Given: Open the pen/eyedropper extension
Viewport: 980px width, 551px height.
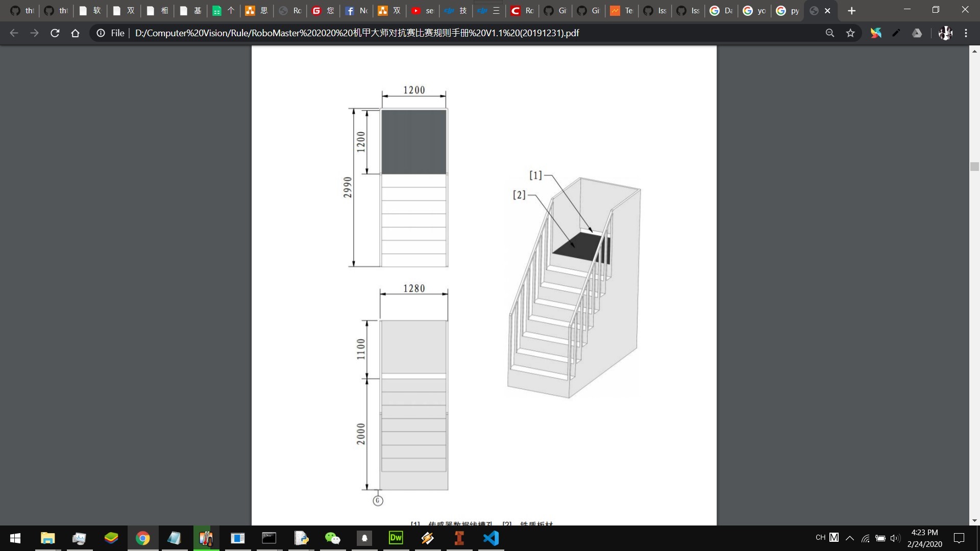Looking at the screenshot, I should 896,33.
